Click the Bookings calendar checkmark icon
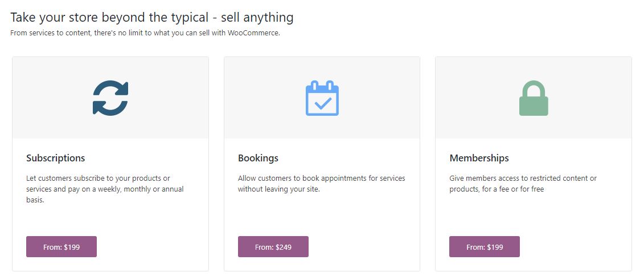 [322, 98]
